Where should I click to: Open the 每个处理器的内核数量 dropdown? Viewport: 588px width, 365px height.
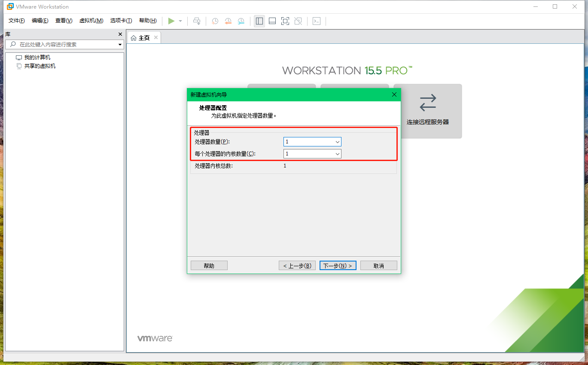point(312,154)
